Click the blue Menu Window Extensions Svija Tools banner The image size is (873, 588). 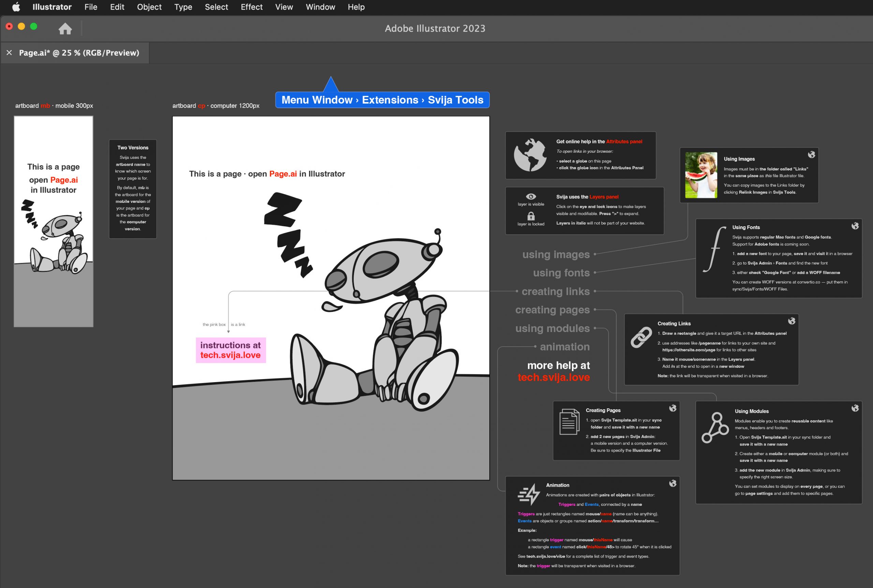click(382, 100)
